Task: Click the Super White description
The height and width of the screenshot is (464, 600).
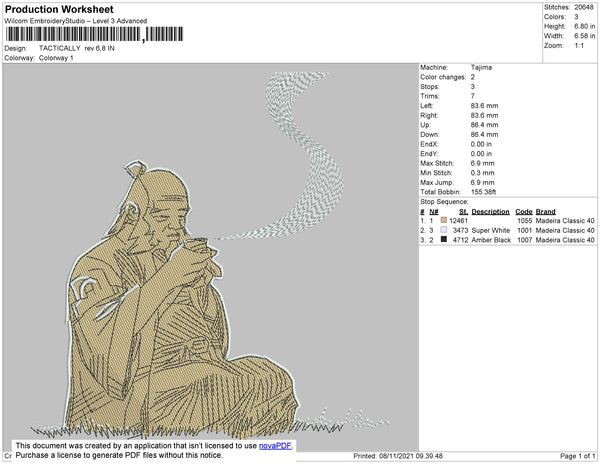Action: (x=491, y=230)
